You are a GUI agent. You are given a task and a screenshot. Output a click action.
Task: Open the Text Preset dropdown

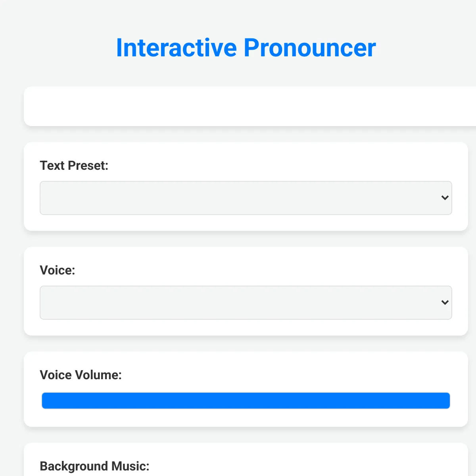pos(246,198)
